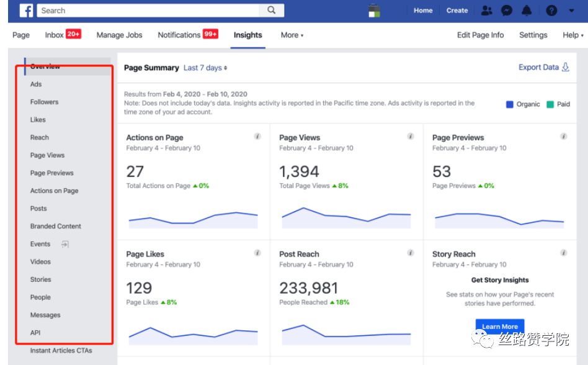The height and width of the screenshot is (365, 588).
Task: Click the Page Previews line chart
Action: click(499, 220)
